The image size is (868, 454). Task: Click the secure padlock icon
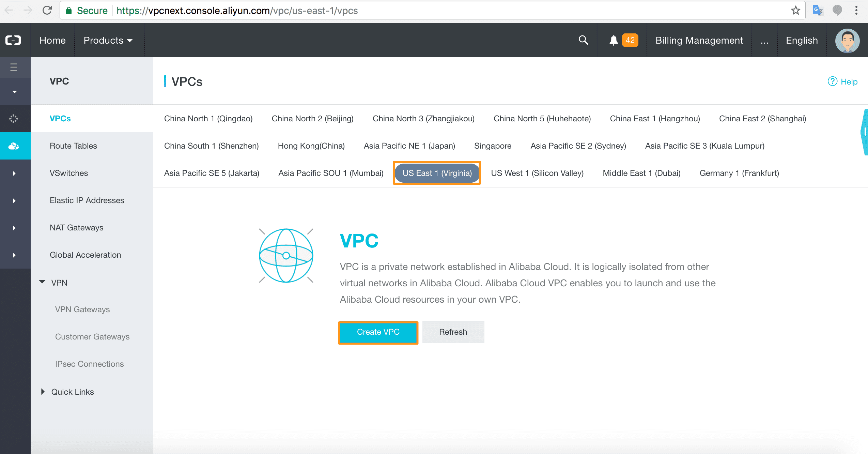point(69,11)
